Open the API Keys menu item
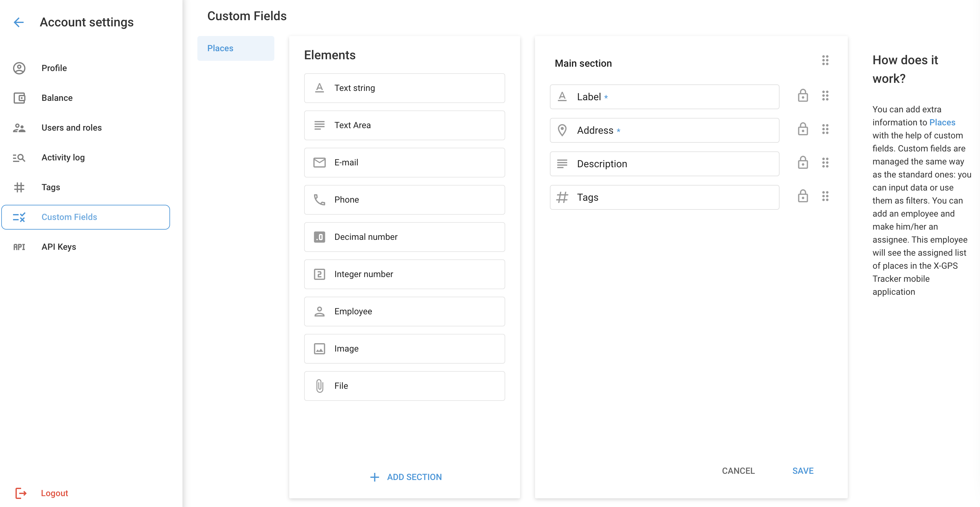Image resolution: width=980 pixels, height=507 pixels. (59, 247)
